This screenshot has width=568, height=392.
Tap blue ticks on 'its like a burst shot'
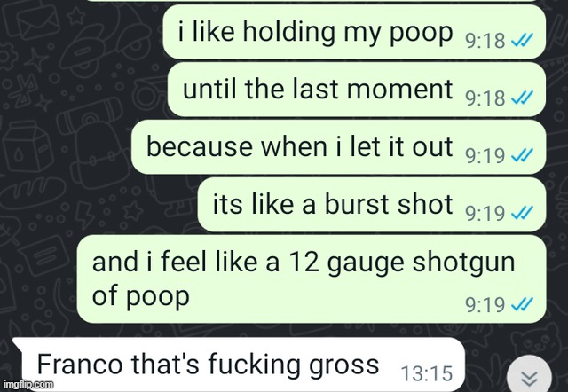(522, 213)
